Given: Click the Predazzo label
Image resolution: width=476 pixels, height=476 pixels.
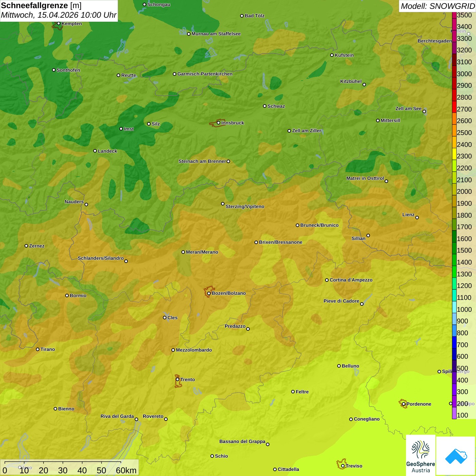Looking at the screenshot, I should [235, 326].
